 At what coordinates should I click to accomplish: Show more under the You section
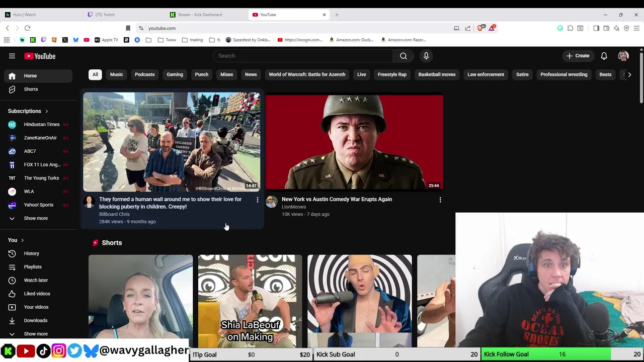coord(36,334)
